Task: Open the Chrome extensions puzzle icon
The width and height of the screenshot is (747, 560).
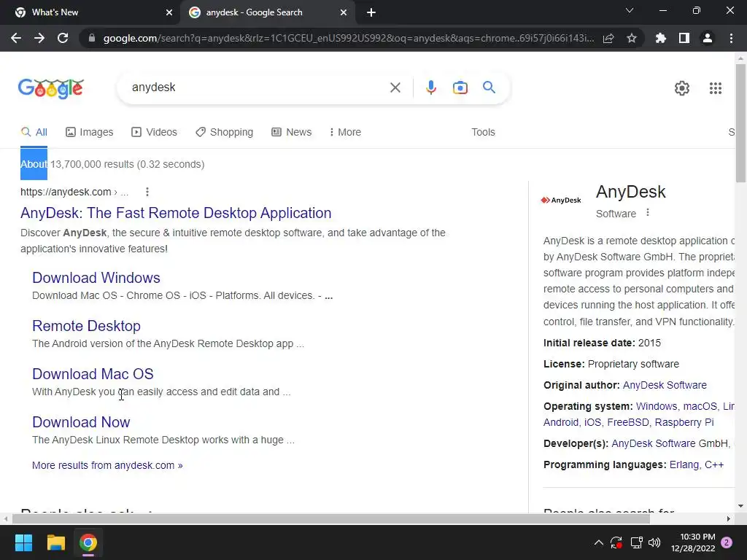Action: click(661, 38)
